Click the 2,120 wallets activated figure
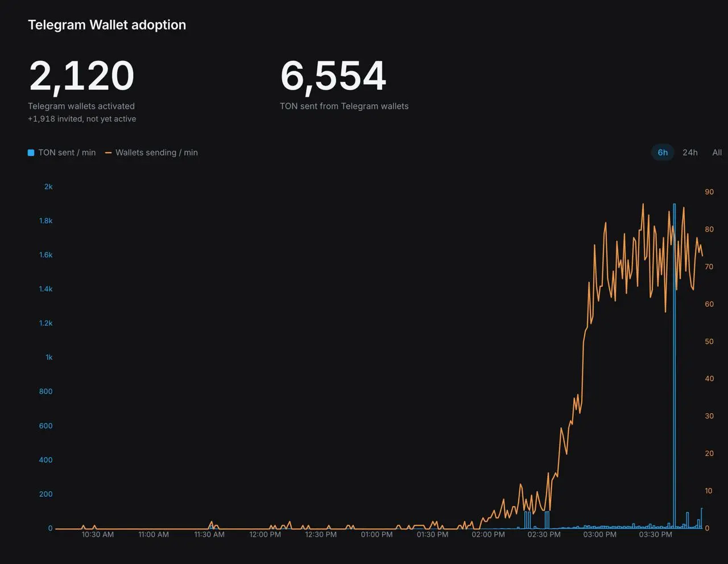 81,76
